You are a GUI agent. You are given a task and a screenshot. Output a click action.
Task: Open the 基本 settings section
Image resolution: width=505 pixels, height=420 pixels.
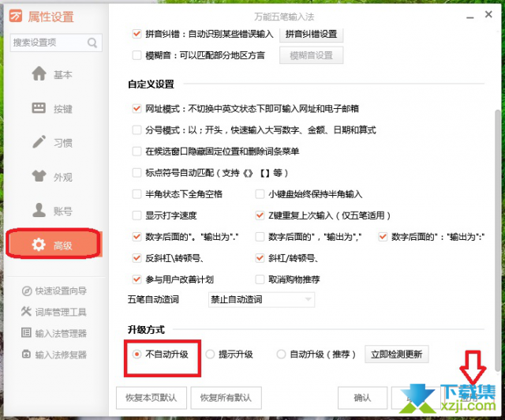(x=53, y=74)
